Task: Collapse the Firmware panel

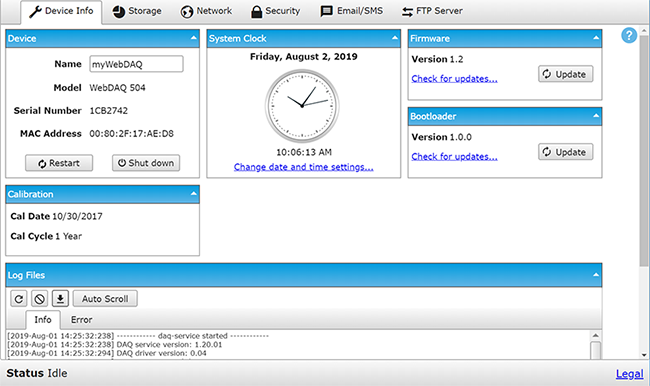Action: pos(596,38)
